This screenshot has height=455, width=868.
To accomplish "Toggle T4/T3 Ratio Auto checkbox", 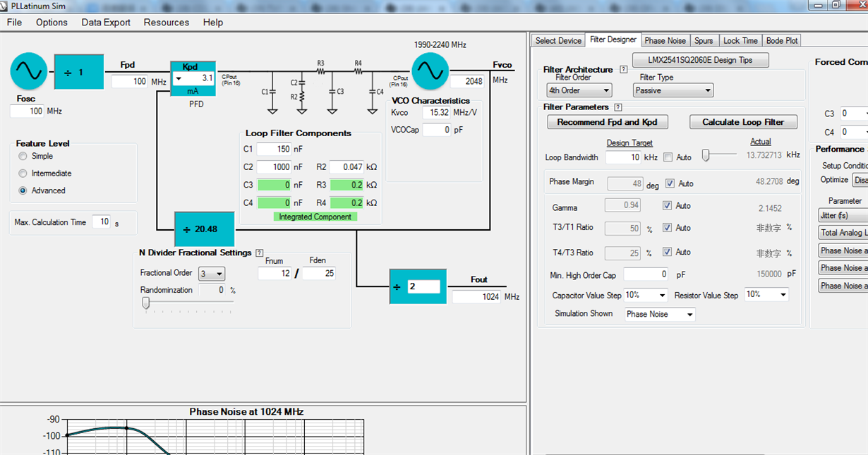I will (x=667, y=252).
